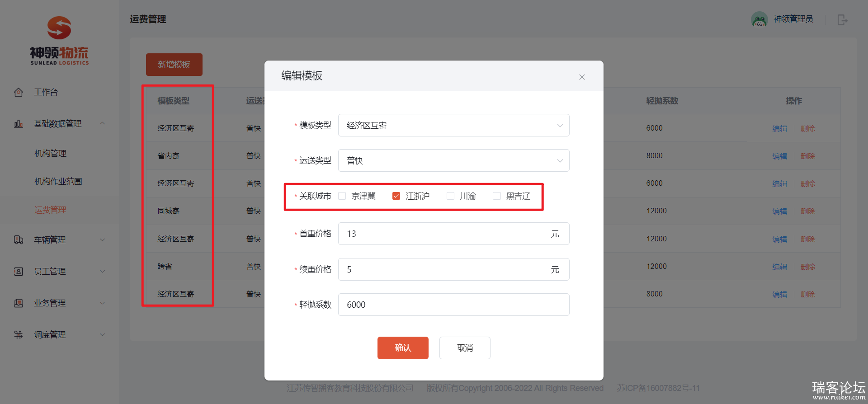The image size is (868, 404).
Task: Click the 基础数据管理 chart icon
Action: coord(19,124)
